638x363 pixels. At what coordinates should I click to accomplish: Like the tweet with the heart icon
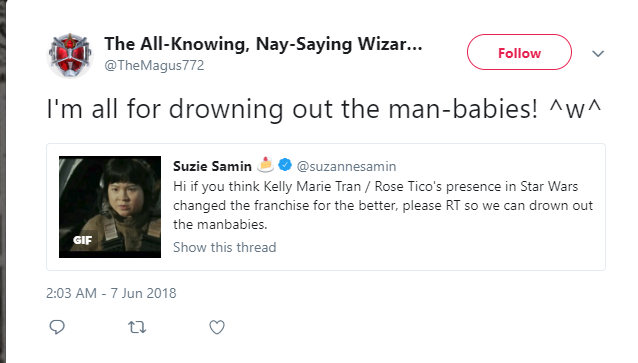coord(217,327)
